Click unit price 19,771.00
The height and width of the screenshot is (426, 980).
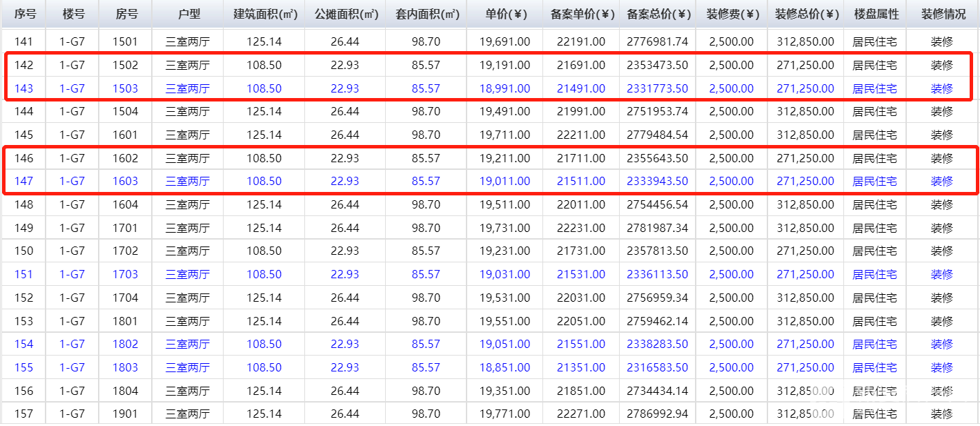tap(505, 414)
